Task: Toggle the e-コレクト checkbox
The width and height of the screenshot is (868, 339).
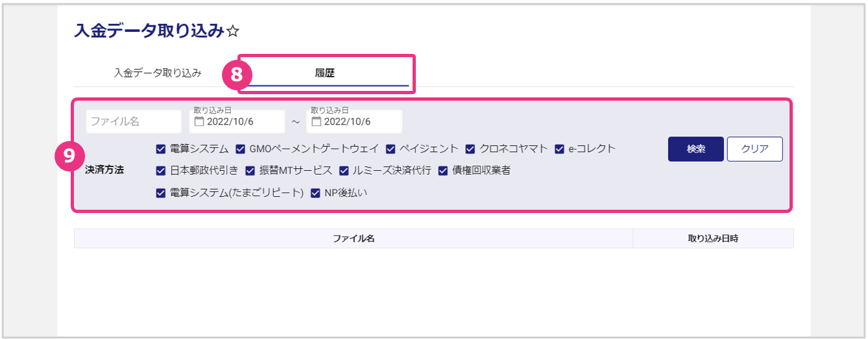Action: coord(560,149)
